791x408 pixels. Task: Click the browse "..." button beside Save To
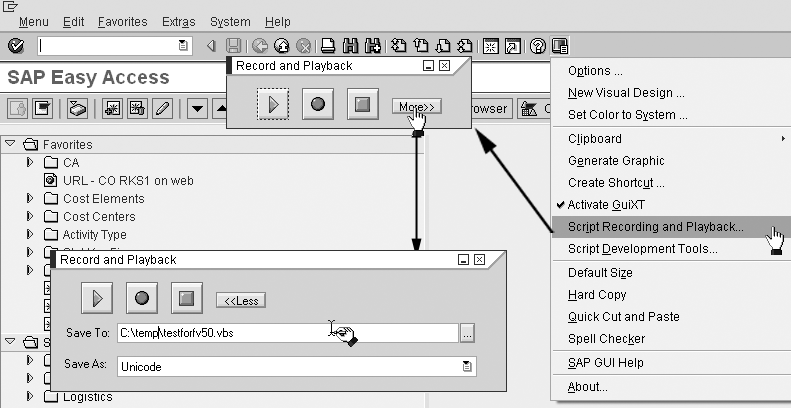tap(467, 333)
